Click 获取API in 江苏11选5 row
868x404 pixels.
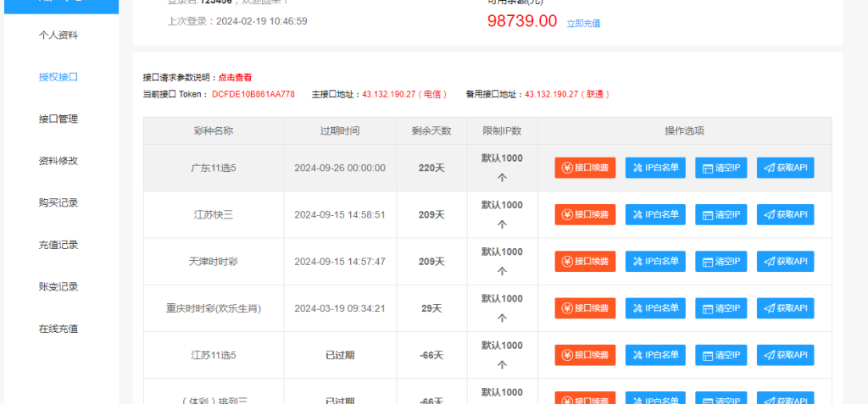[x=786, y=355]
